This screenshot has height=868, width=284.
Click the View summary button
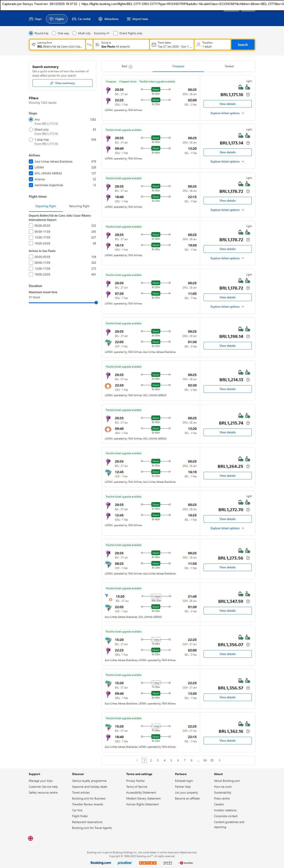point(62,83)
